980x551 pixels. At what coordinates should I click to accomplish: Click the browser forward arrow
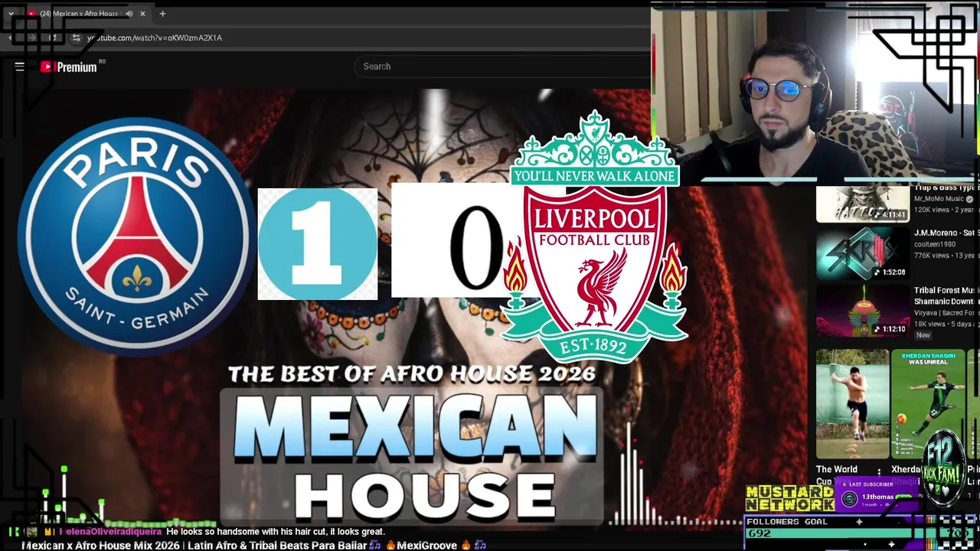coord(32,37)
